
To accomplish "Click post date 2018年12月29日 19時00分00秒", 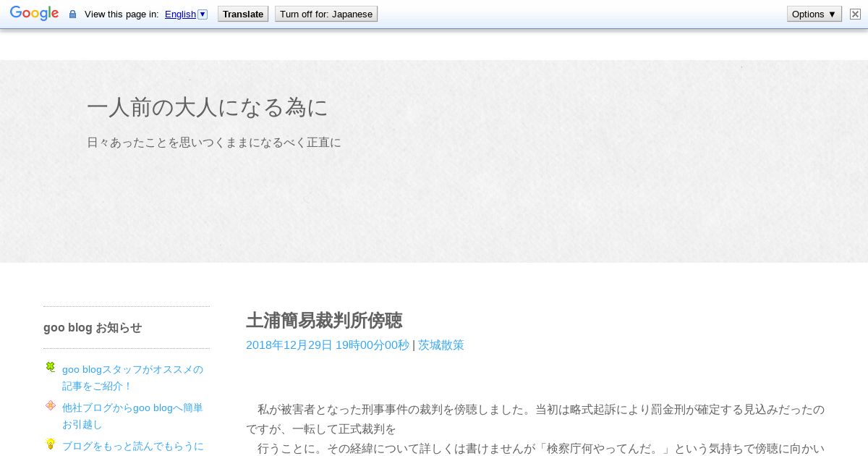I will tap(328, 345).
